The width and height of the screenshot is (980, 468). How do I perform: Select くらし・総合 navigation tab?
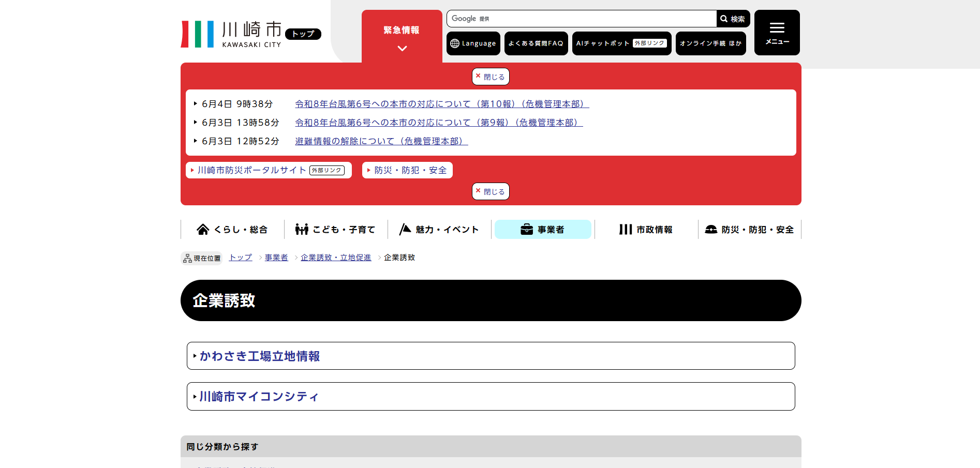point(232,230)
